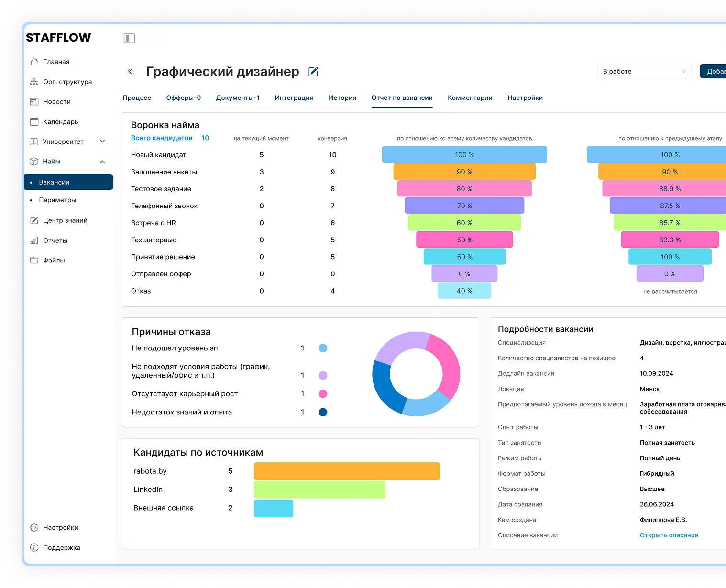Collapse the sidebar with the panel toggle icon
Viewport: 726px width, 588px height.
click(x=129, y=38)
